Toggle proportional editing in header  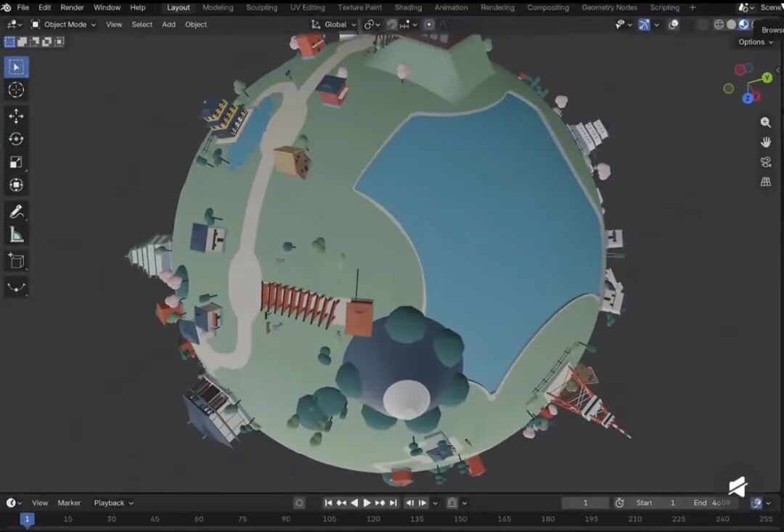tap(429, 25)
